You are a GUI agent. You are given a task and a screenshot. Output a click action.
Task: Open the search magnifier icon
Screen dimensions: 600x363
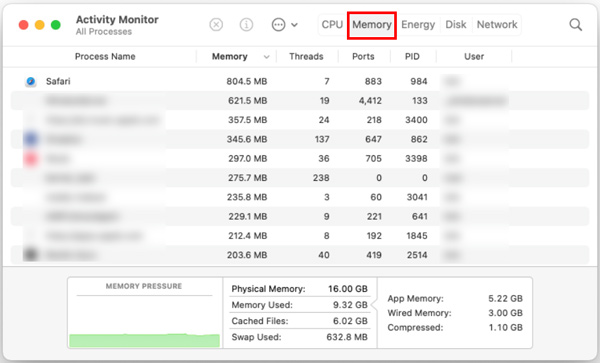tap(576, 25)
